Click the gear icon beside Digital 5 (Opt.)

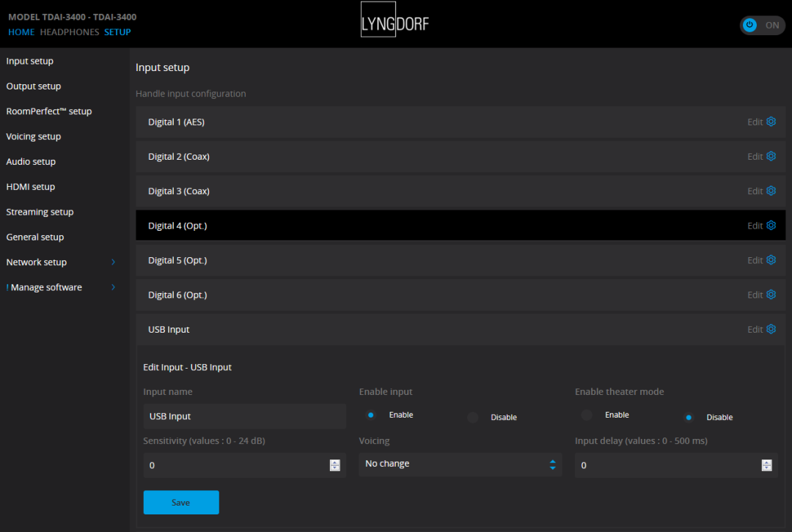click(771, 260)
